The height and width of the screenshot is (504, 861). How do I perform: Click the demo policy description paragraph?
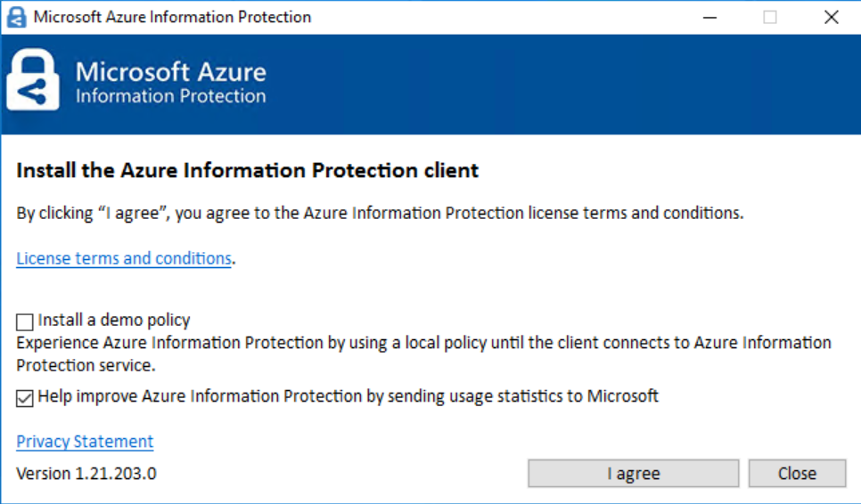point(423,354)
